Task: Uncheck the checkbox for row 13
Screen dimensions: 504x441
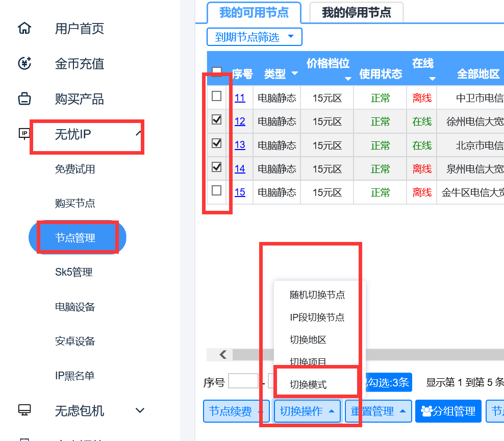Action: click(217, 143)
